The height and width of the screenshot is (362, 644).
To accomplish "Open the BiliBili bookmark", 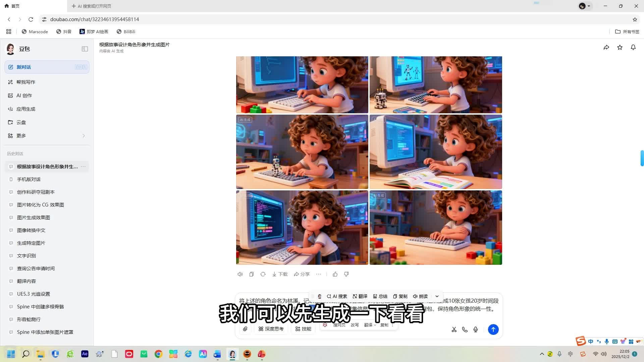I will (x=126, y=32).
